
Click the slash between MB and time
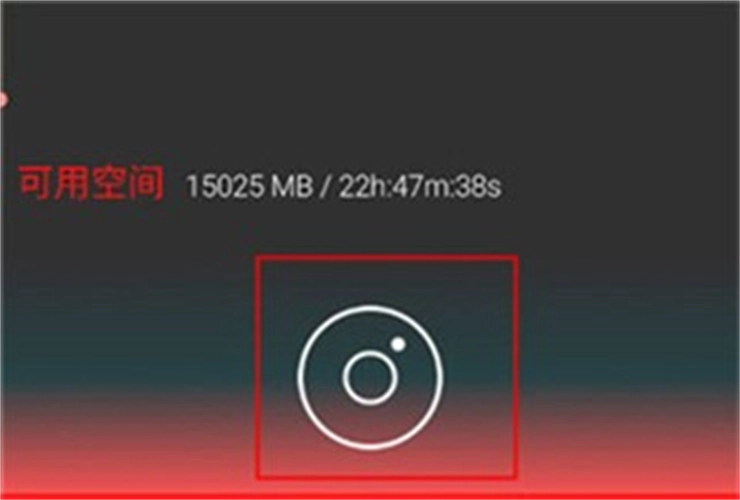click(326, 186)
